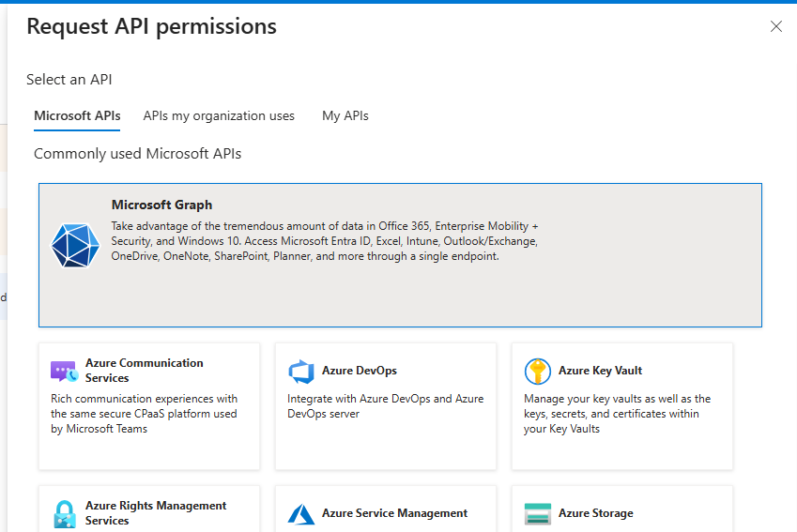Click the 'Manage your key vaults' description
797x532 pixels.
click(x=617, y=414)
